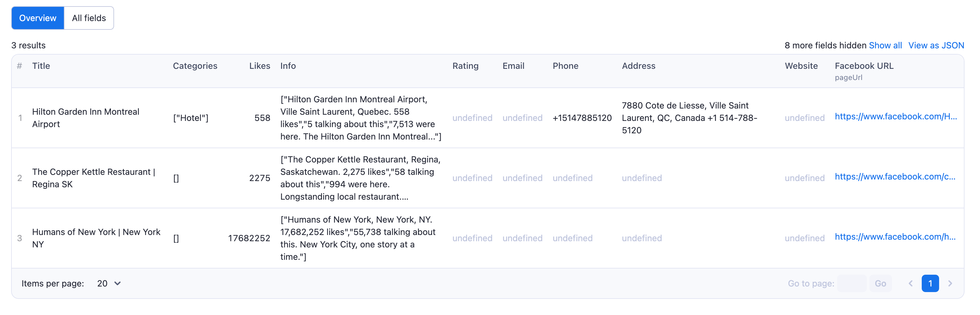Click the Hilton Garden Inn info text cell

tap(361, 118)
